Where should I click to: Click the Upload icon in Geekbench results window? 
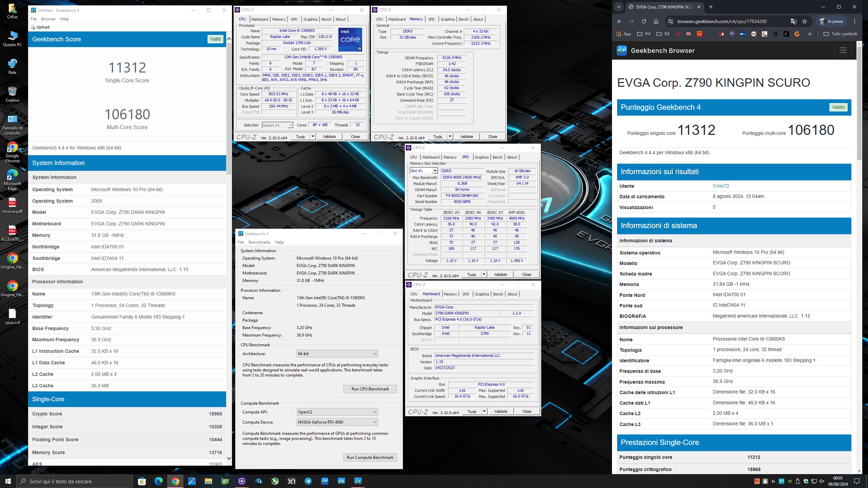click(33, 27)
